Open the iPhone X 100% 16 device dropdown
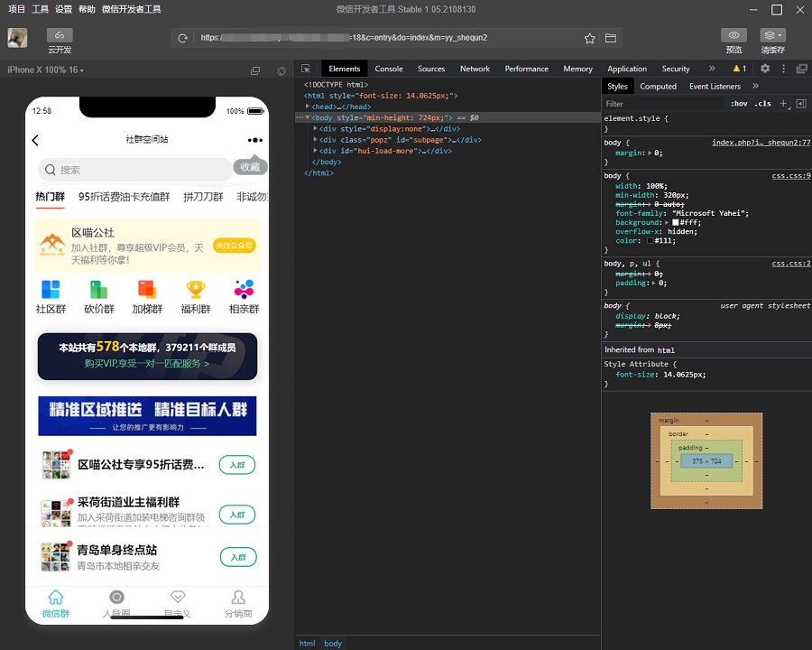Image resolution: width=812 pixels, height=650 pixels. click(46, 70)
